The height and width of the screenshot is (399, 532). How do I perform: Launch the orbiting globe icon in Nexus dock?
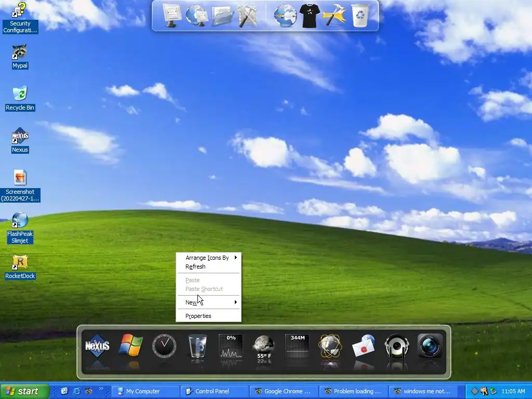pyautogui.click(x=330, y=346)
